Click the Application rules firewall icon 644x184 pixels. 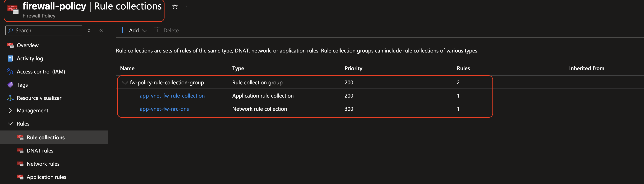20,177
